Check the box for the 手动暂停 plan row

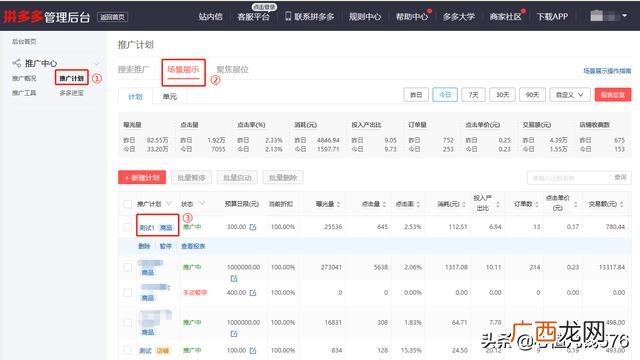[x=128, y=293]
